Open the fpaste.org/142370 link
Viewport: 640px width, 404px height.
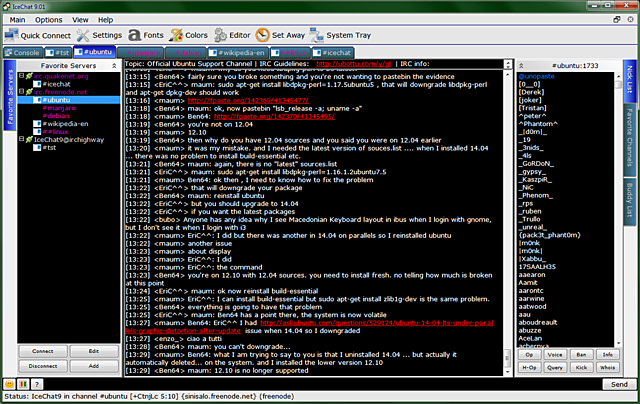tap(274, 117)
